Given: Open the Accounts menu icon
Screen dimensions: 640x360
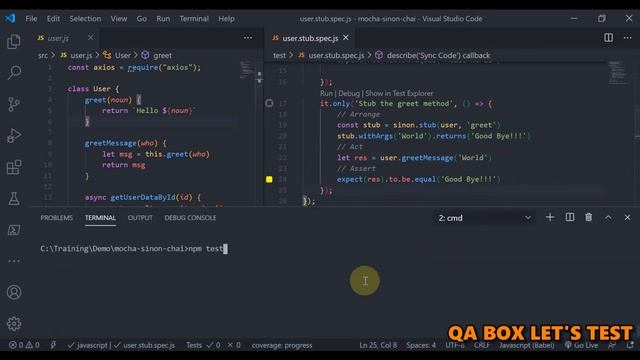Looking at the screenshot, I should pos(14,292).
